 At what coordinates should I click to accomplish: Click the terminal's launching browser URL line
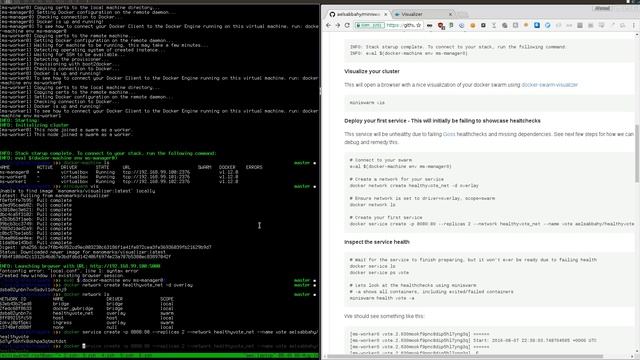click(80, 266)
